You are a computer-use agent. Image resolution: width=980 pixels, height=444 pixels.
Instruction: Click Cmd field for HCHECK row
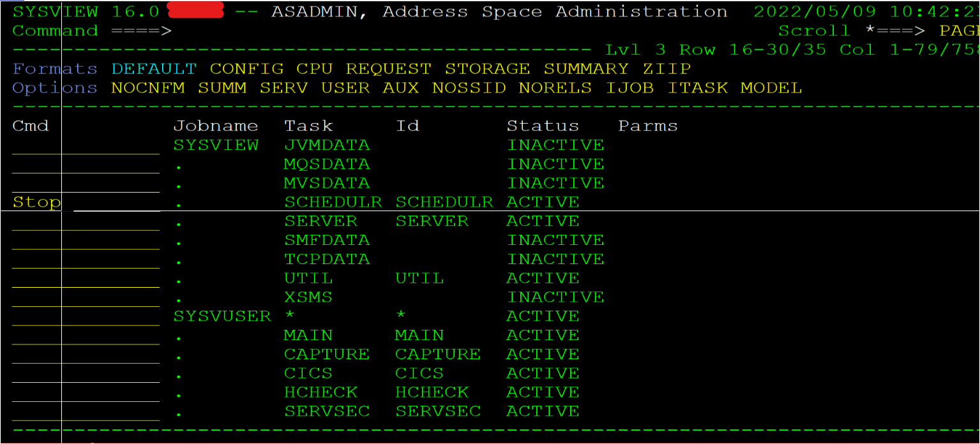86,392
